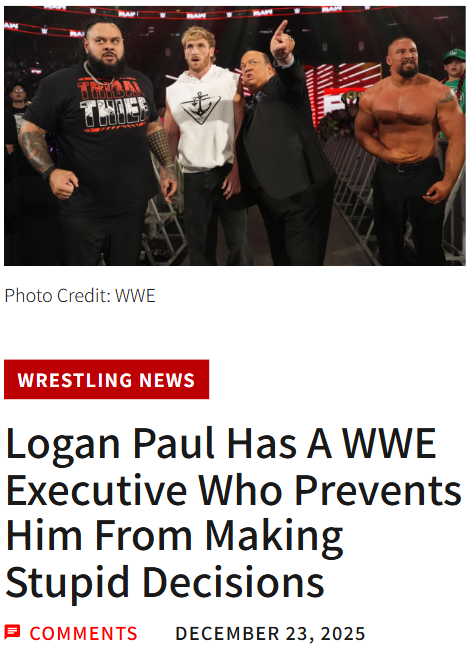Open the WRESTLING NEWS category badge

106,380
